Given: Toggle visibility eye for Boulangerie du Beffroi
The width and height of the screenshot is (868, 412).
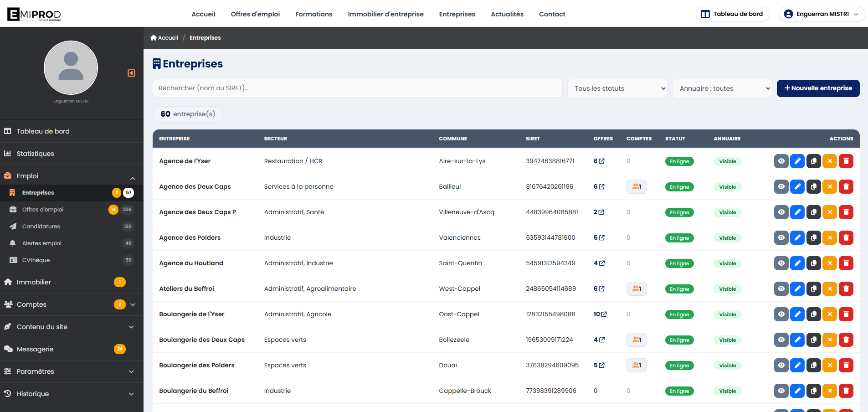Looking at the screenshot, I should pyautogui.click(x=781, y=391).
